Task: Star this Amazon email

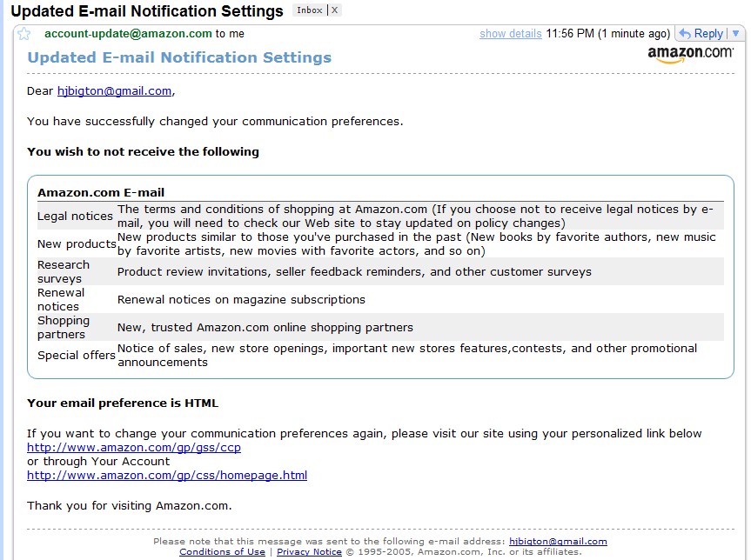Action: tap(24, 34)
